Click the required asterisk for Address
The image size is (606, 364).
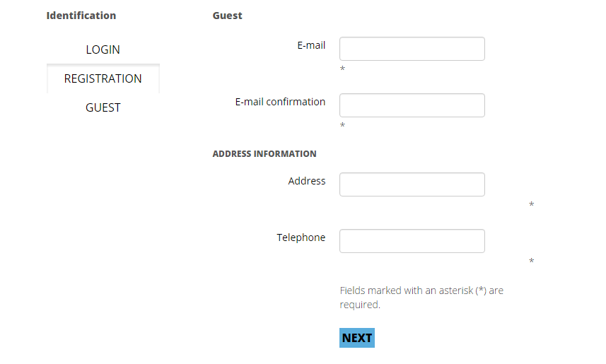[531, 205]
